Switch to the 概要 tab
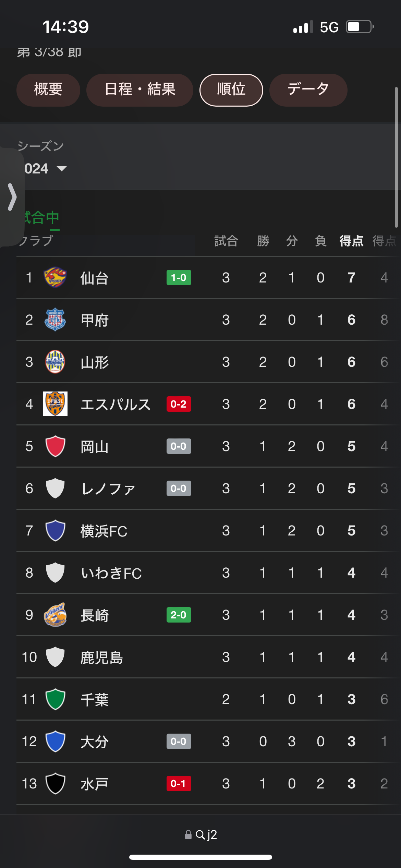This screenshot has width=401, height=868. click(x=48, y=90)
